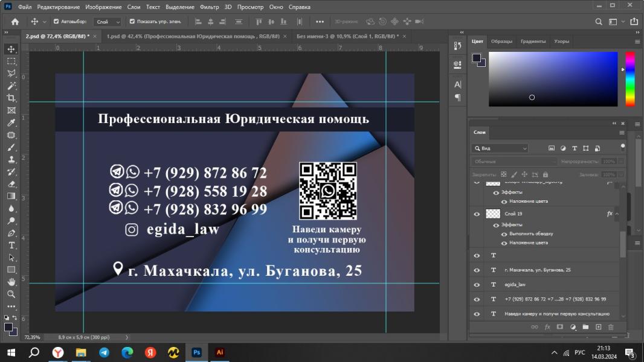Open the Paragraph panel icon
Screen dimensions: 644x362
pos(457,98)
